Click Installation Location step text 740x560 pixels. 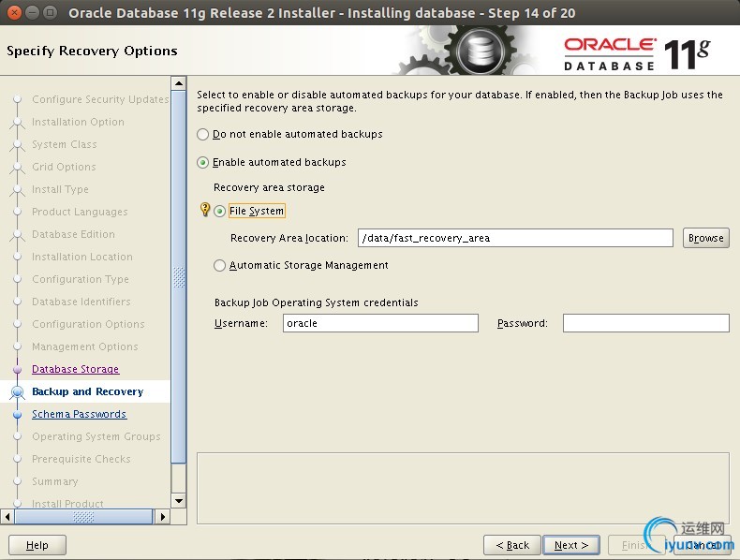click(x=82, y=257)
